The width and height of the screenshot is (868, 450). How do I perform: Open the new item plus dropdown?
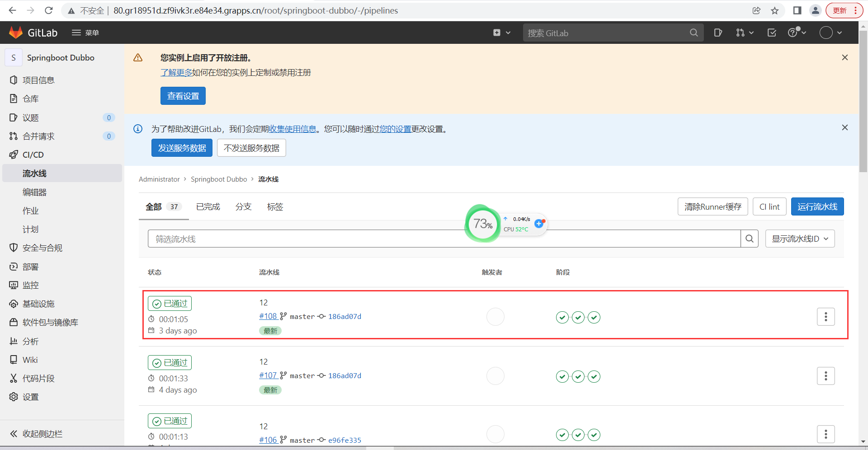click(x=502, y=33)
